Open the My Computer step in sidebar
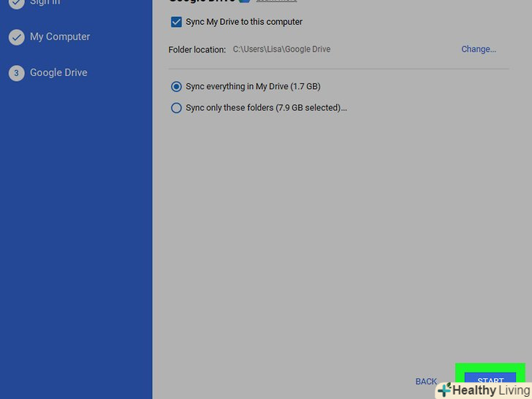This screenshot has height=399, width=532. pos(60,37)
